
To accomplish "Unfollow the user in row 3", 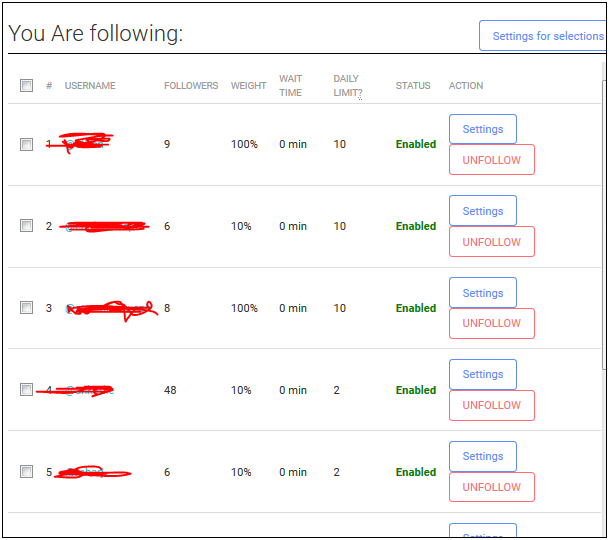I will [x=492, y=323].
